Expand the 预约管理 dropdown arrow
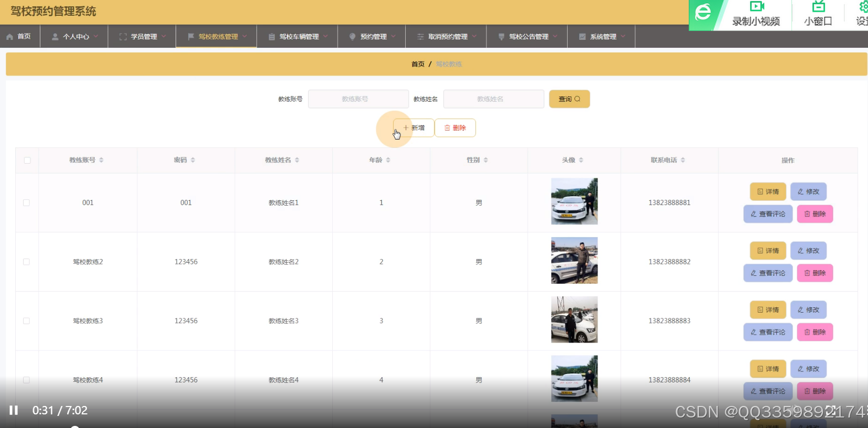Viewport: 868px width, 428px height. [393, 36]
